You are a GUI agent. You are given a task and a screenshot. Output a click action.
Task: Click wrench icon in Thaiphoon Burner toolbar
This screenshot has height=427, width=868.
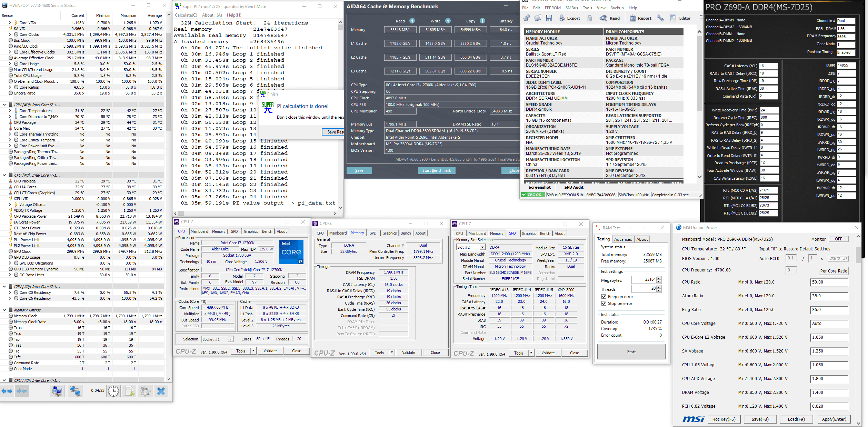(660, 18)
